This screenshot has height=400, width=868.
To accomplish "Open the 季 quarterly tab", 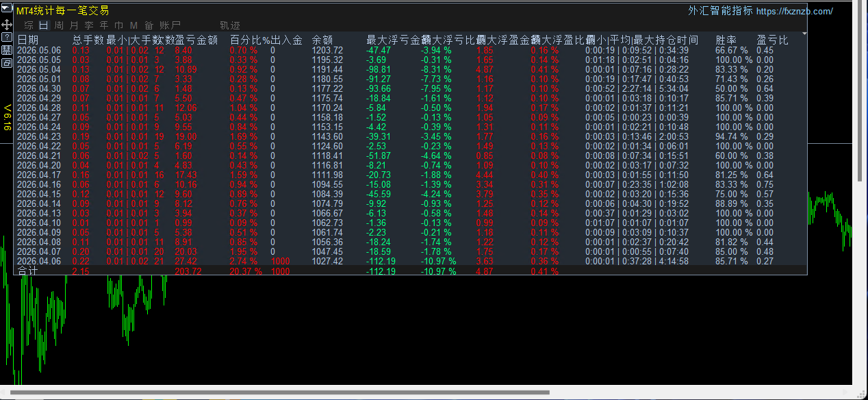I will point(89,25).
